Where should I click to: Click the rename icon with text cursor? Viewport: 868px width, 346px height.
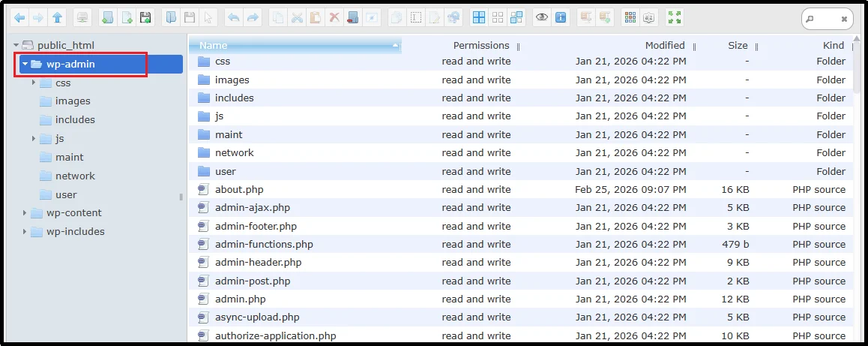click(x=416, y=18)
